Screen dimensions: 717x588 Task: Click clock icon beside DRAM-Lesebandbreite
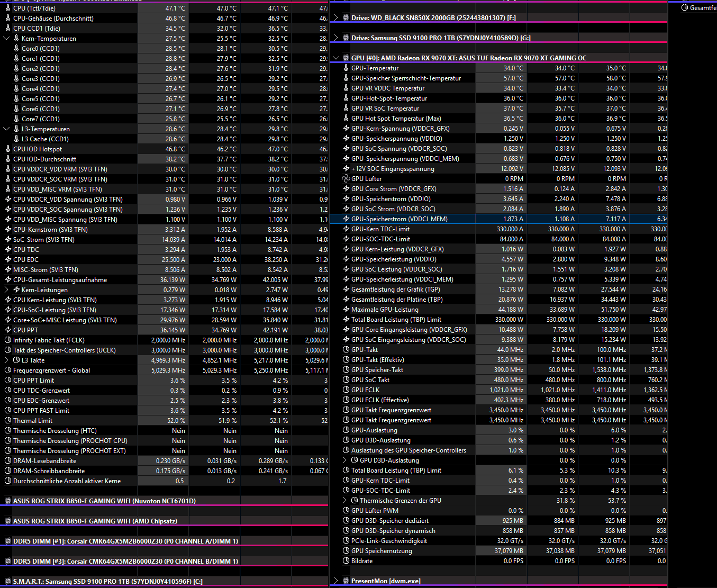(8, 461)
